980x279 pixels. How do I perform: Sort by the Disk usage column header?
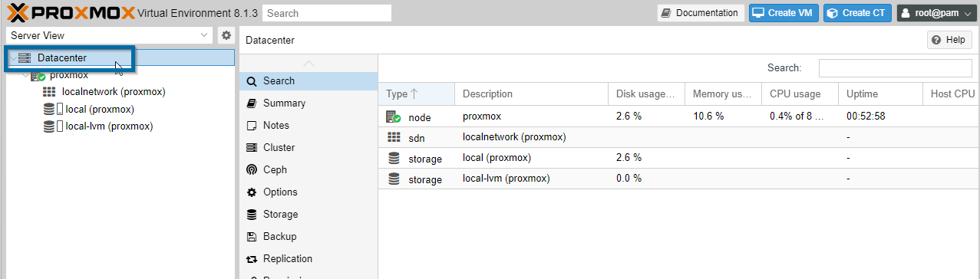tap(646, 94)
